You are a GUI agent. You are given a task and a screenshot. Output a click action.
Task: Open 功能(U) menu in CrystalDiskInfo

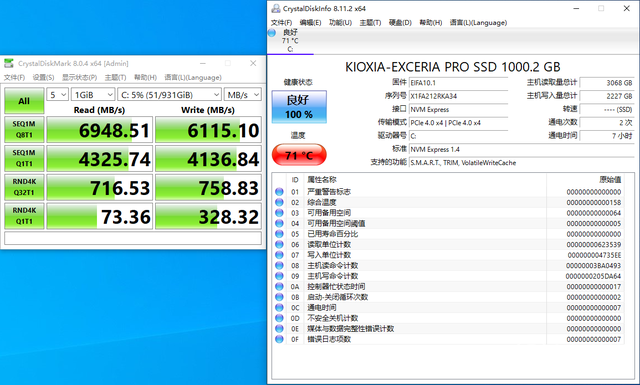[x=340, y=22]
